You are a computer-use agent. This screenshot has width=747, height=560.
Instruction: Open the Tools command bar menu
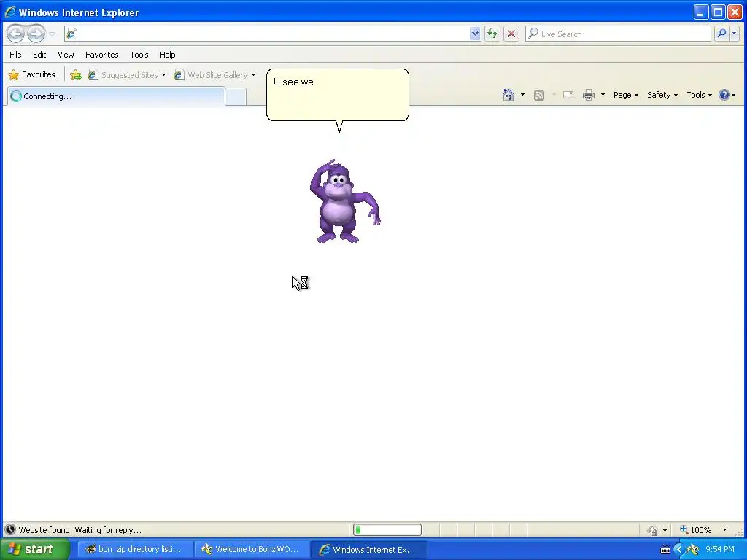click(699, 95)
